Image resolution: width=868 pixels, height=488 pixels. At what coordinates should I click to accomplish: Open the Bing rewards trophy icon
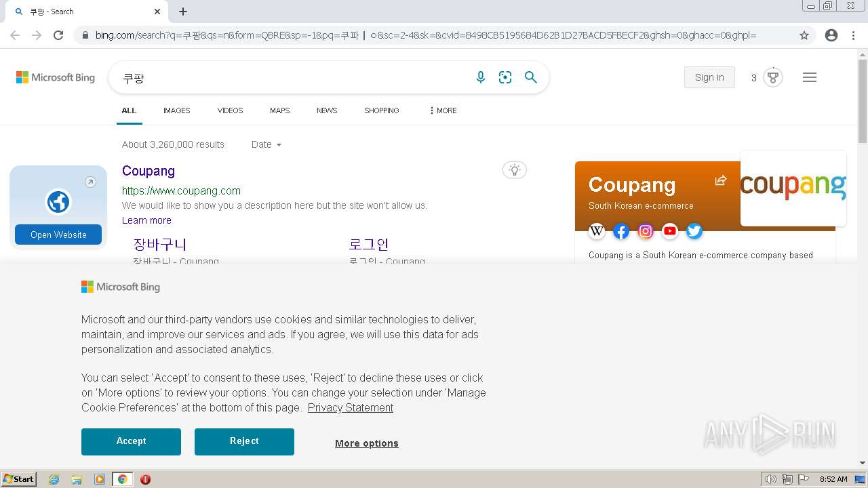click(x=773, y=77)
